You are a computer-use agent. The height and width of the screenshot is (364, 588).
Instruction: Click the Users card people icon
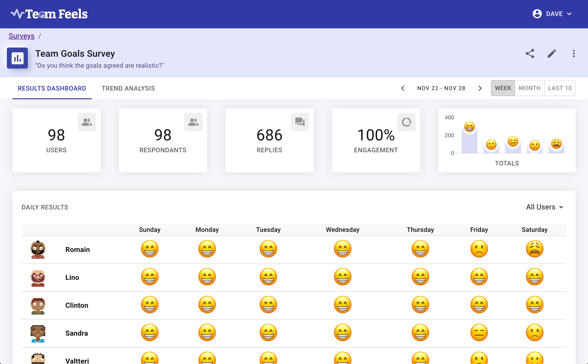point(87,122)
